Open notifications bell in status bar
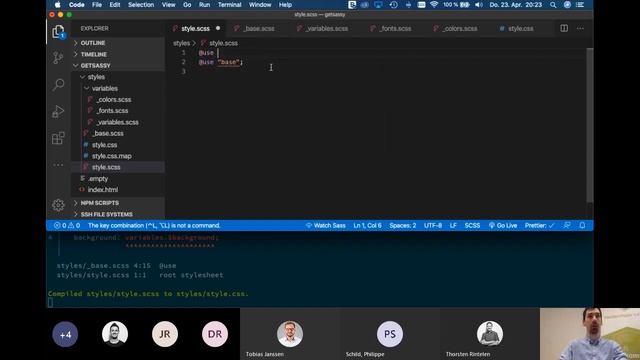 click(582, 225)
